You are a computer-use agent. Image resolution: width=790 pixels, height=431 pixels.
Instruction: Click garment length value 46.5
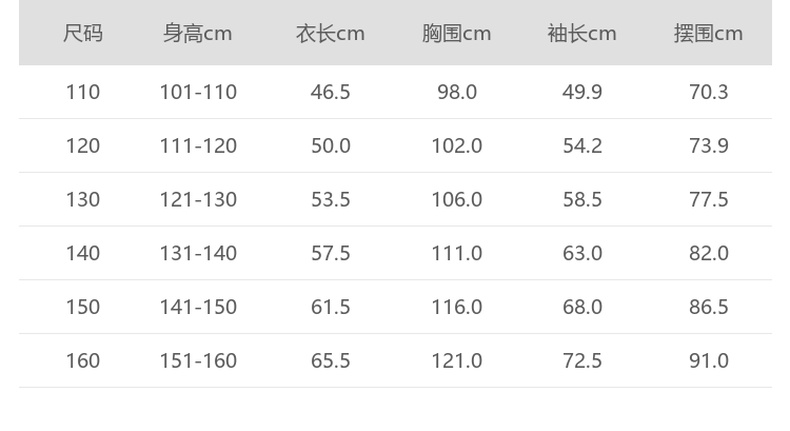tap(330, 92)
